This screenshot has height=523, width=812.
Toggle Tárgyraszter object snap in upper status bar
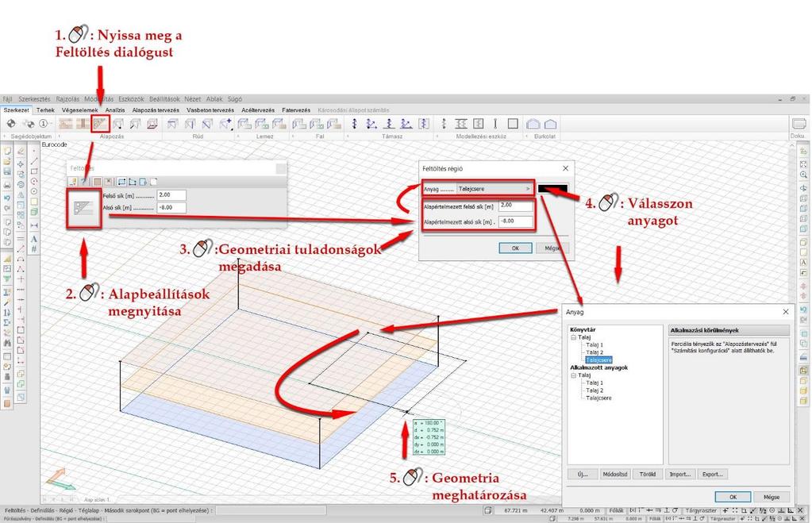pyautogui.click(x=700, y=510)
